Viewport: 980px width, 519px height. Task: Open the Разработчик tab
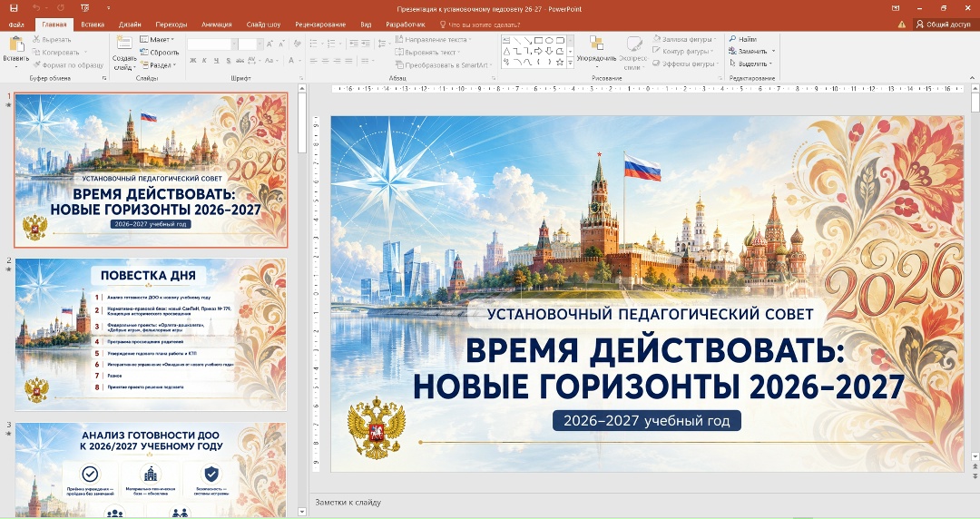[405, 24]
